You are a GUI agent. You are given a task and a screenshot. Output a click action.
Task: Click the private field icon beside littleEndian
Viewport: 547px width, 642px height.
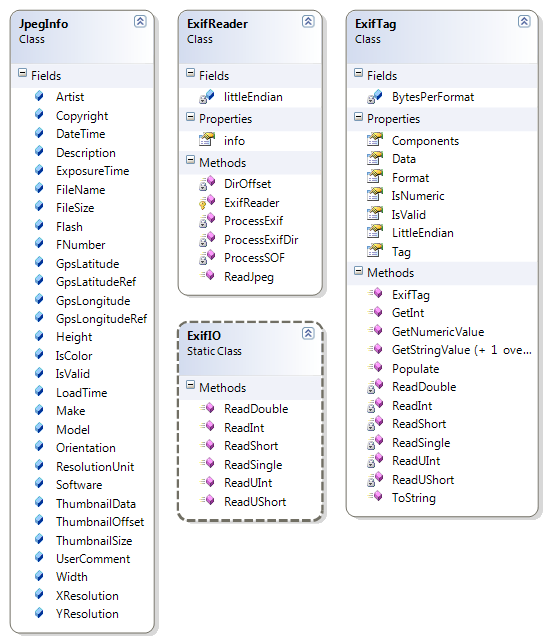click(x=207, y=97)
